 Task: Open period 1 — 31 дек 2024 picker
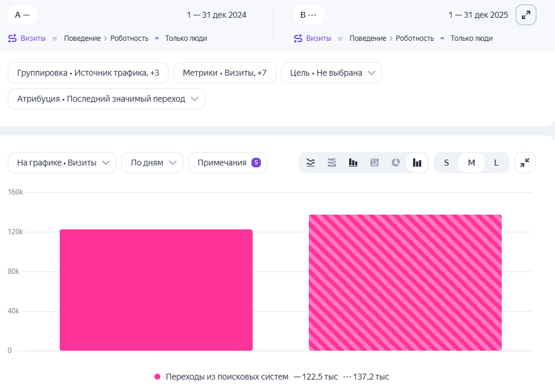(x=217, y=15)
